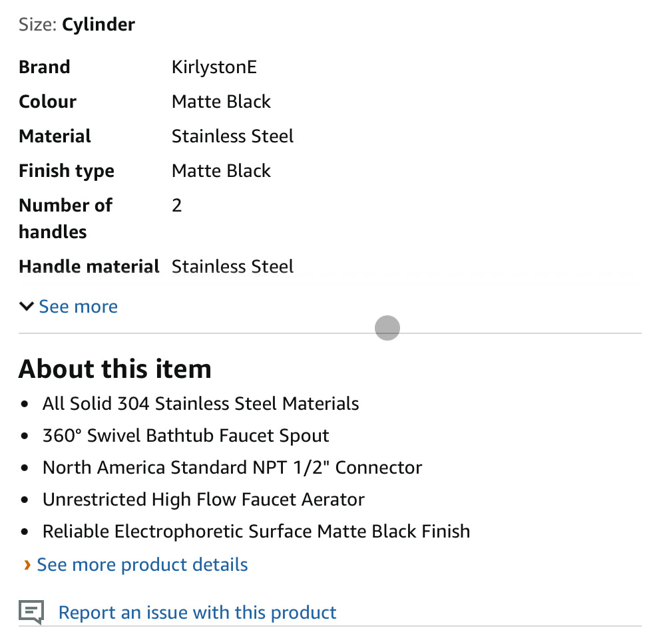
Task: Click the All Solid 304 Stainless Steel bullet
Action: click(200, 404)
